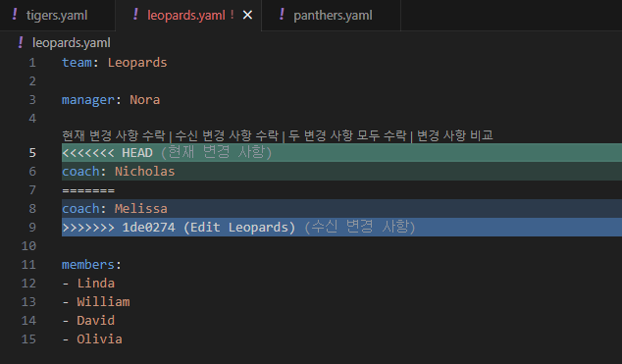Click the >>>>>>> 1de0274 (Edit Leopards) line
Screen dimensions: 622x364
coord(342,228)
